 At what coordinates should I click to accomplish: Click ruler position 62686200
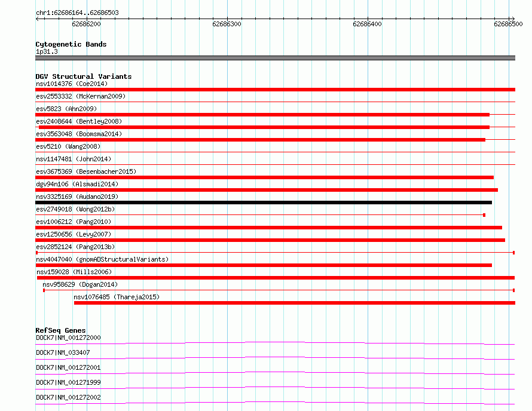pyautogui.click(x=87, y=24)
